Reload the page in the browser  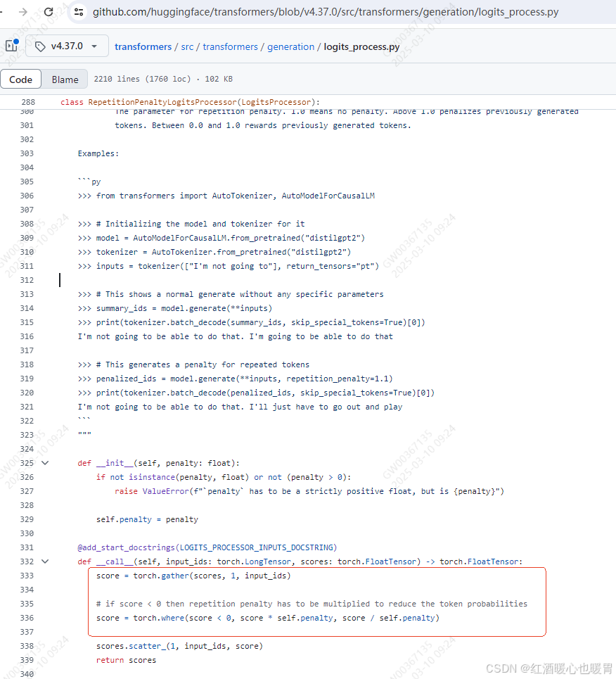pyautogui.click(x=49, y=12)
